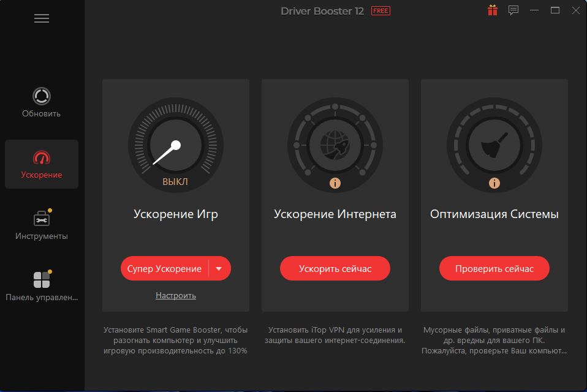Click the Ускорение Игр card title
This screenshot has height=392, width=587.
176,214
